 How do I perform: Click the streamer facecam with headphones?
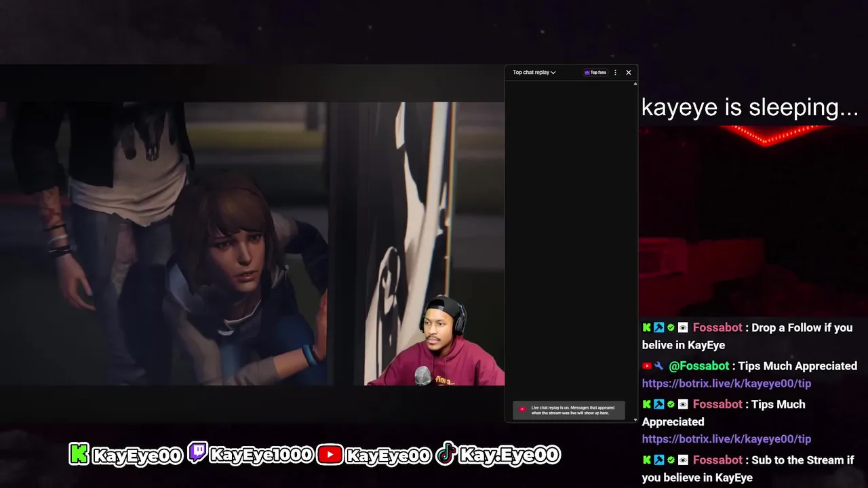coord(441,341)
